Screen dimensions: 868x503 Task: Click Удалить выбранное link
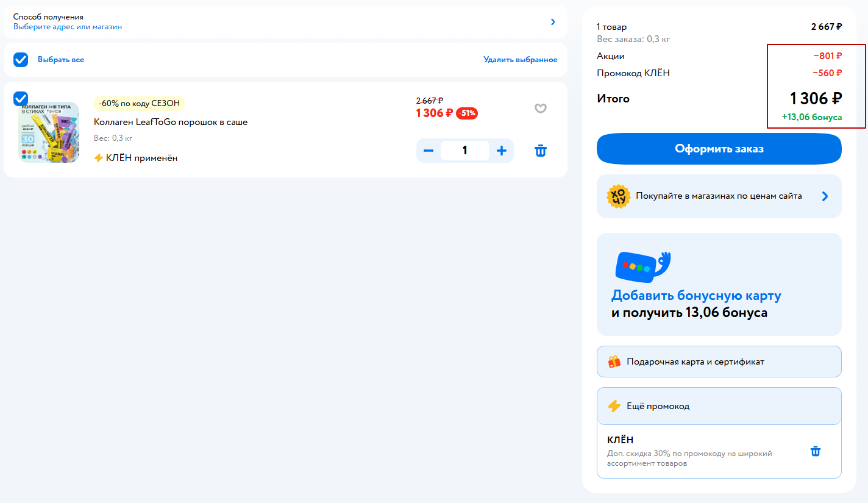tap(520, 60)
